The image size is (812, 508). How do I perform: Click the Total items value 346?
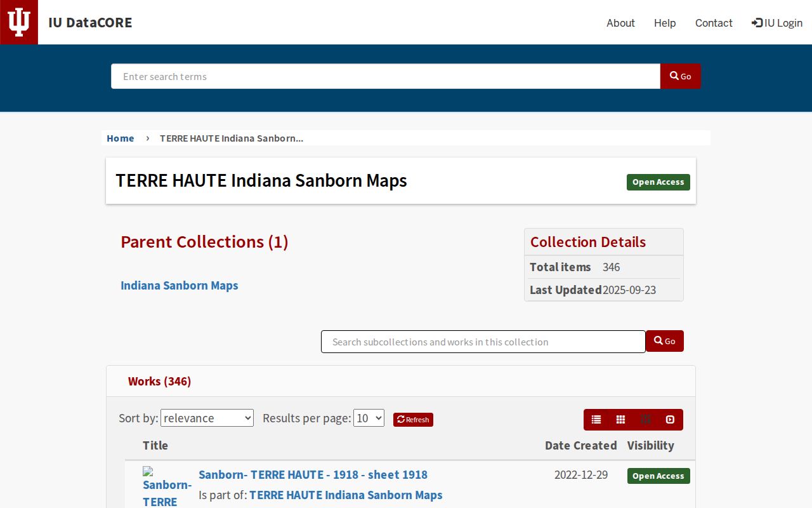(612, 267)
